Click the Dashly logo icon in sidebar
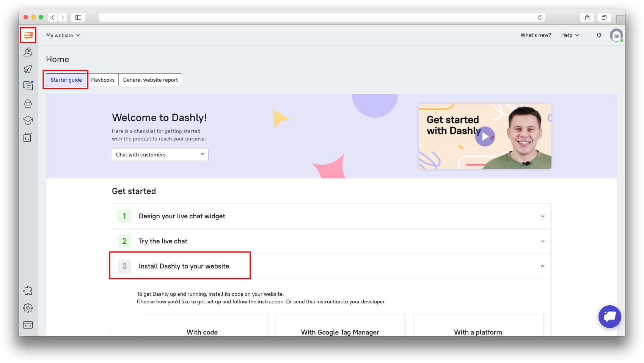Viewport: 644px width, 363px height. 28,35
